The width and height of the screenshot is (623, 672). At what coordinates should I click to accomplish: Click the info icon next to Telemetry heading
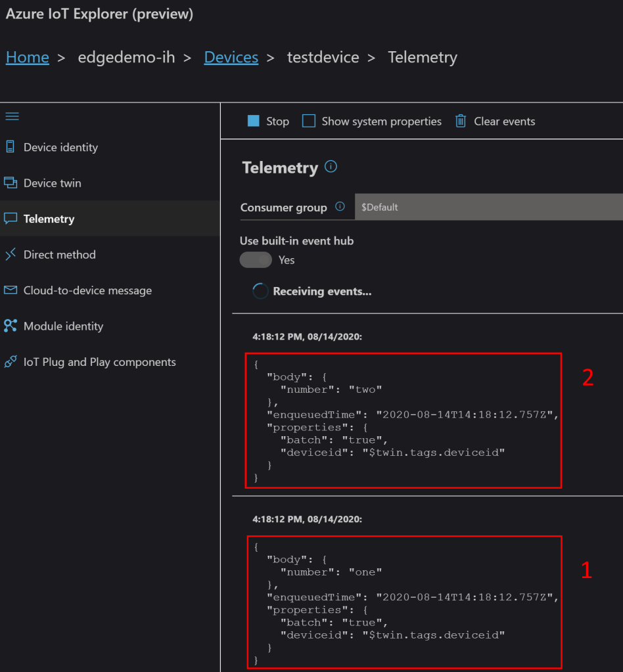coord(331,167)
